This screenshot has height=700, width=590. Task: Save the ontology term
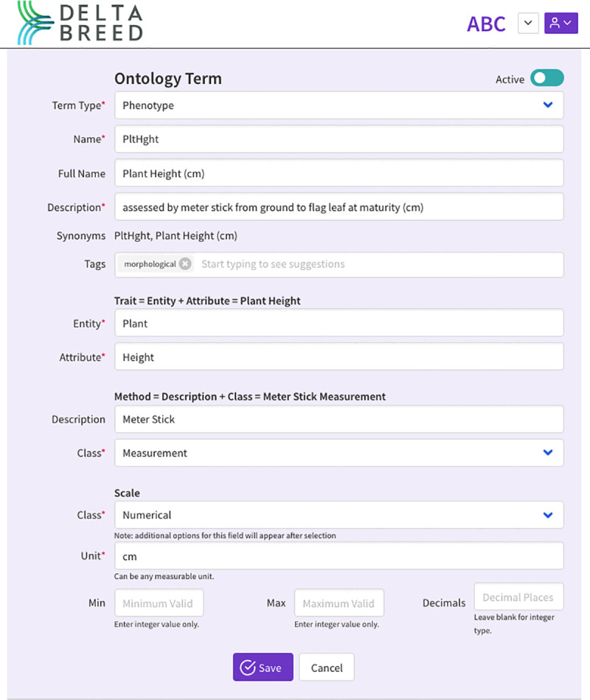tap(263, 667)
